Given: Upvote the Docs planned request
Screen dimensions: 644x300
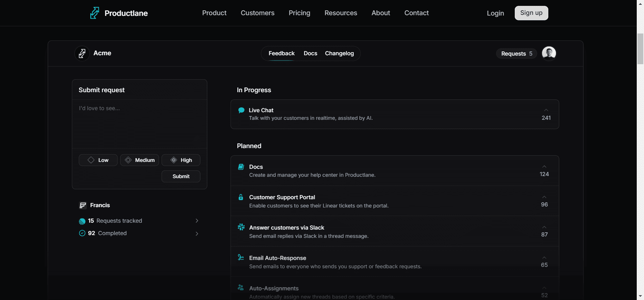Looking at the screenshot, I should pos(544,167).
